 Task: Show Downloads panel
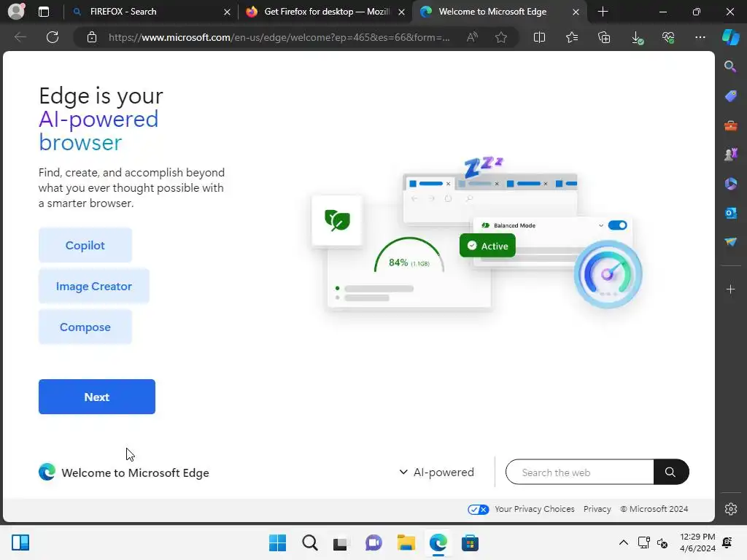[x=636, y=37]
